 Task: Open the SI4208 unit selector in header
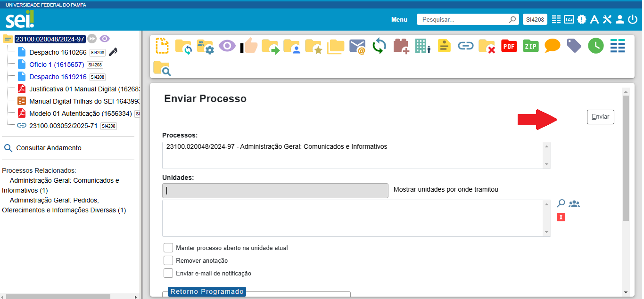pos(535,19)
